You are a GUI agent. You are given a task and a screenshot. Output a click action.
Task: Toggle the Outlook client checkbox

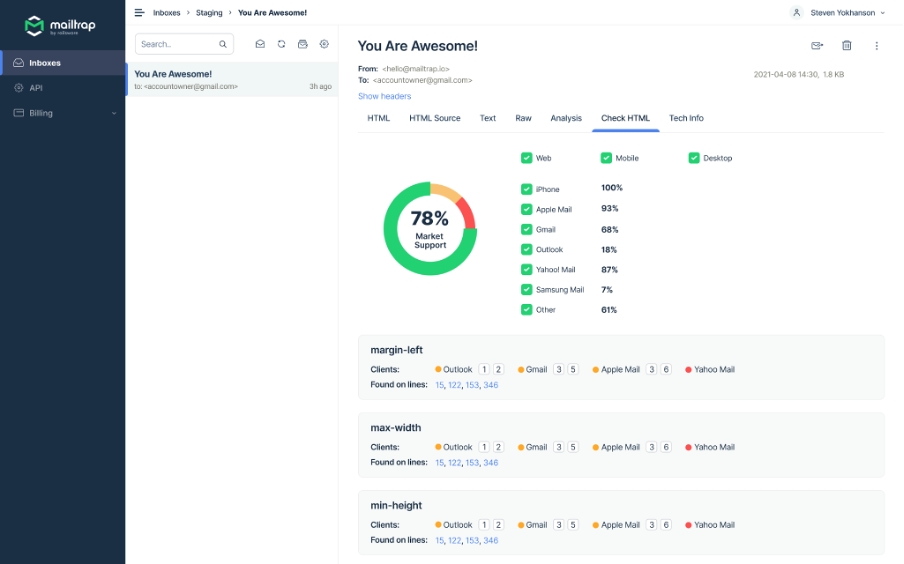[527, 250]
